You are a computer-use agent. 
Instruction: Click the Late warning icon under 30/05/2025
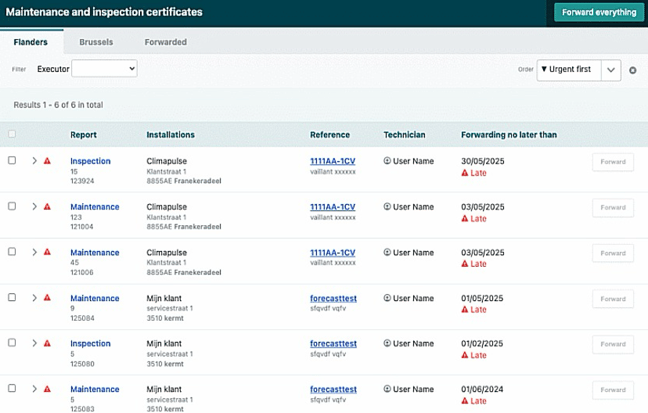pyautogui.click(x=465, y=173)
